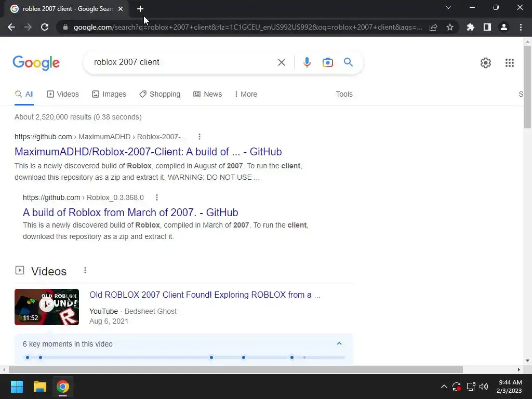Switch to Videos results tab

pyautogui.click(x=63, y=94)
